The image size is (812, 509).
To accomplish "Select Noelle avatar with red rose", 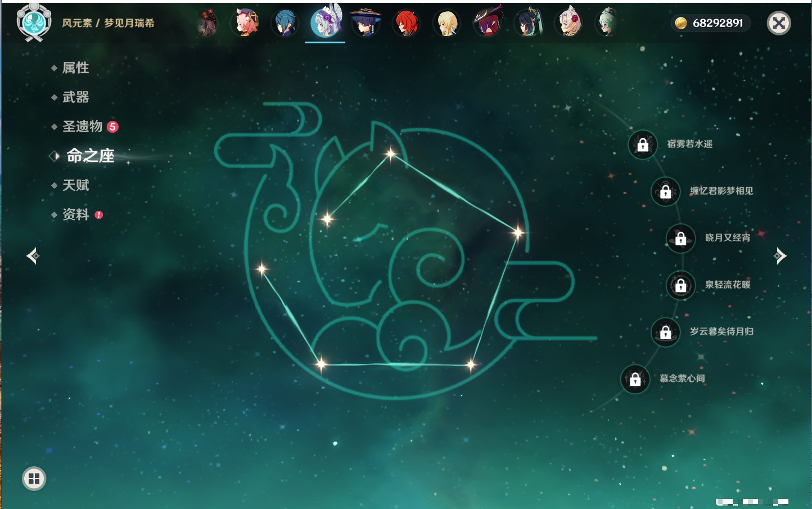I will point(569,23).
